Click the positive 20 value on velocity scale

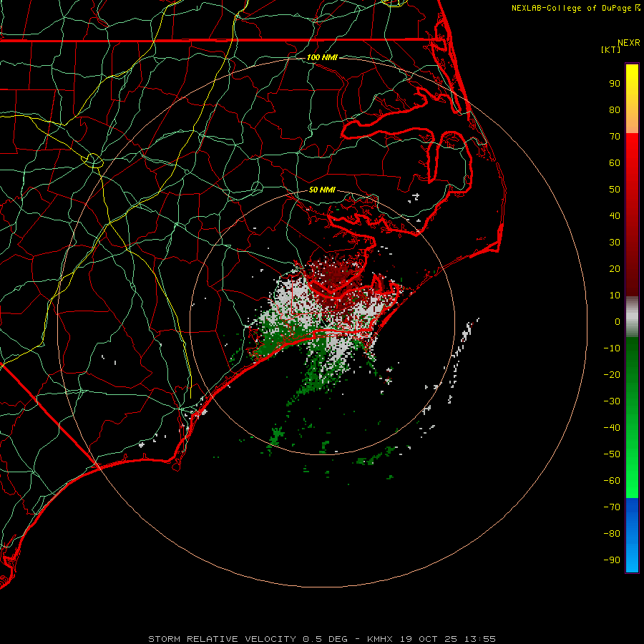(615, 269)
